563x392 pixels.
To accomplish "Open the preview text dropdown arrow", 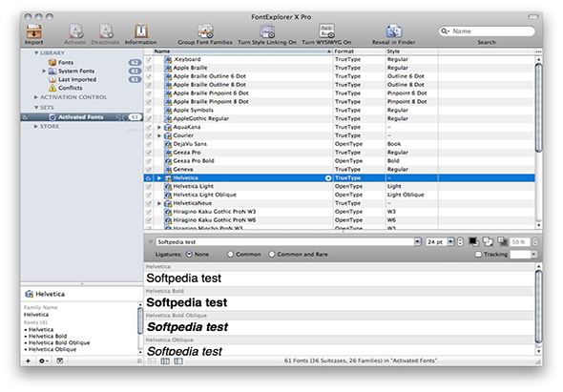I will pos(418,241).
